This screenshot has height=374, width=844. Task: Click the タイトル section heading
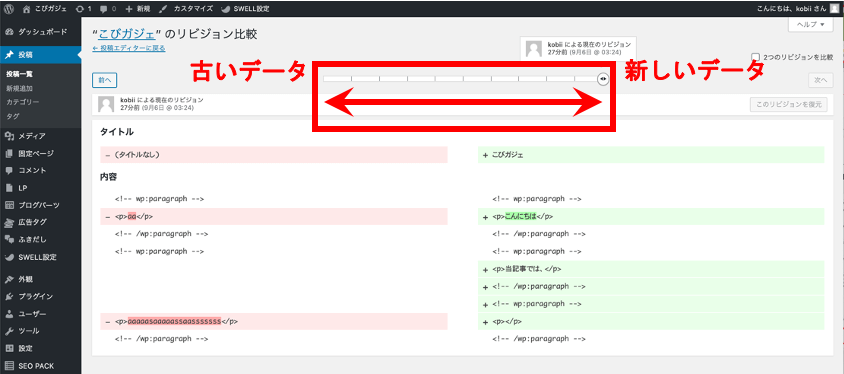[117, 132]
